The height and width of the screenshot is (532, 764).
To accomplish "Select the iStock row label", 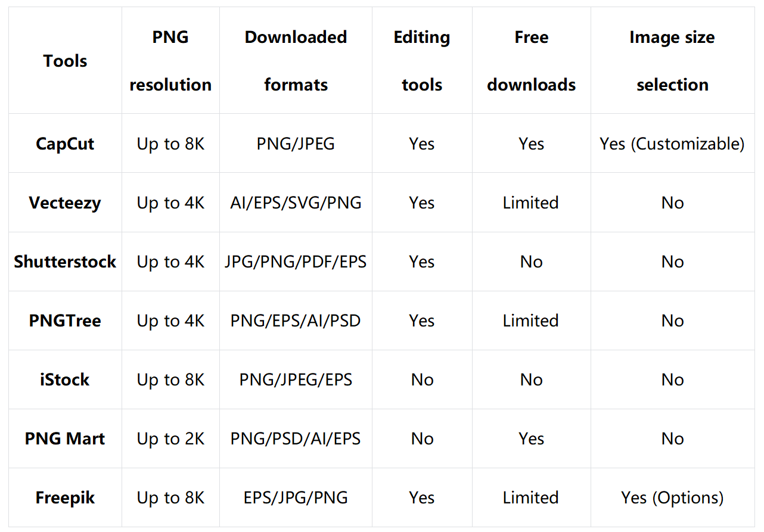I will [x=65, y=379].
